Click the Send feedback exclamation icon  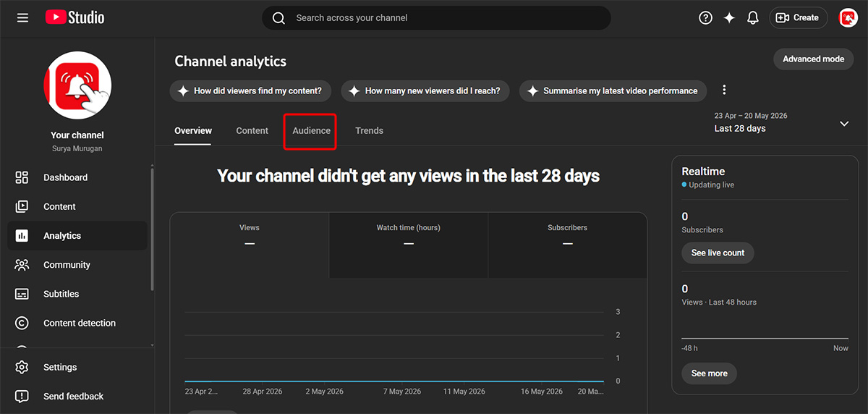coord(22,396)
